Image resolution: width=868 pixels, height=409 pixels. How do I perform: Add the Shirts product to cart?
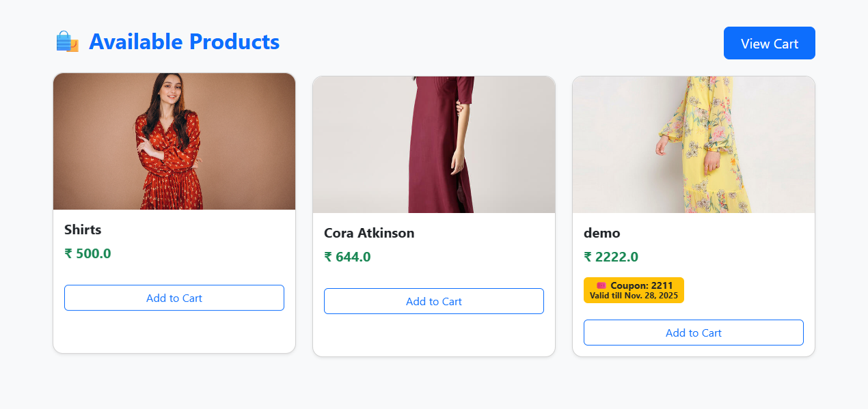(x=174, y=298)
